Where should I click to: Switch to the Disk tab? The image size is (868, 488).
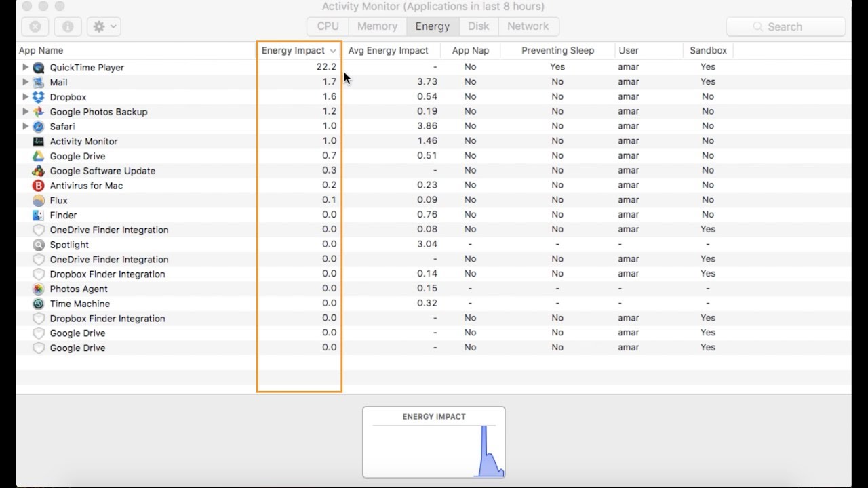click(479, 26)
